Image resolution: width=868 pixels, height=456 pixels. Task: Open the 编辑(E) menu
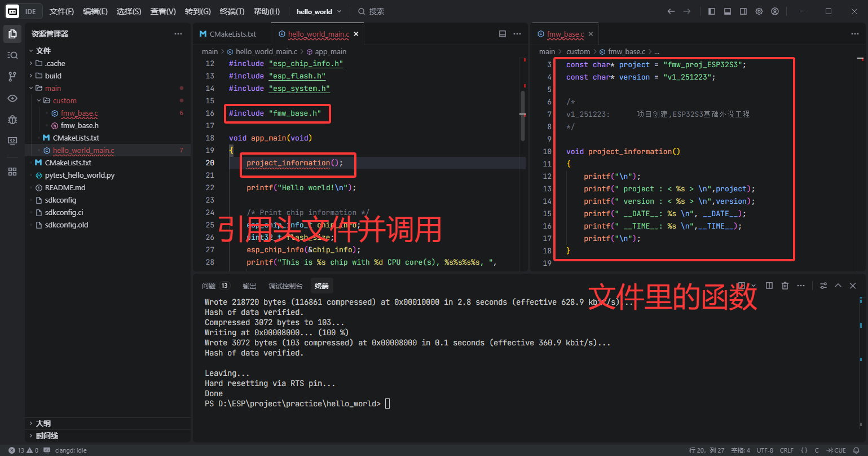click(95, 11)
